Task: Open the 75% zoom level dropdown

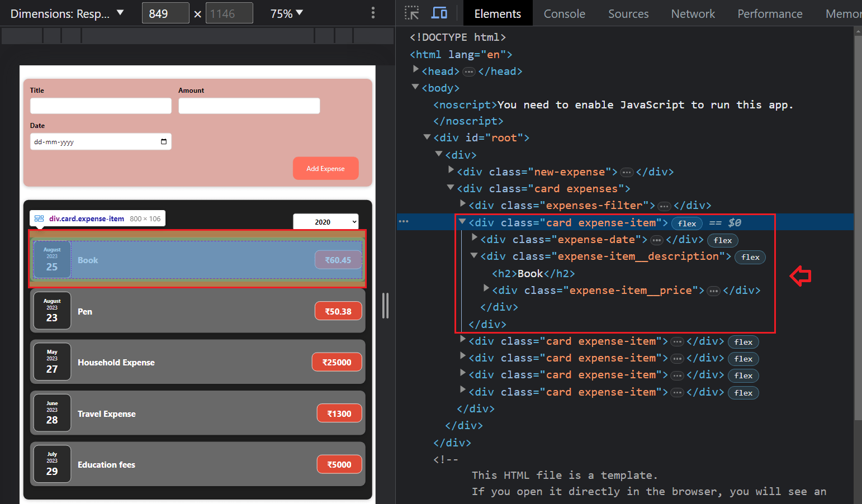Action: pos(286,13)
